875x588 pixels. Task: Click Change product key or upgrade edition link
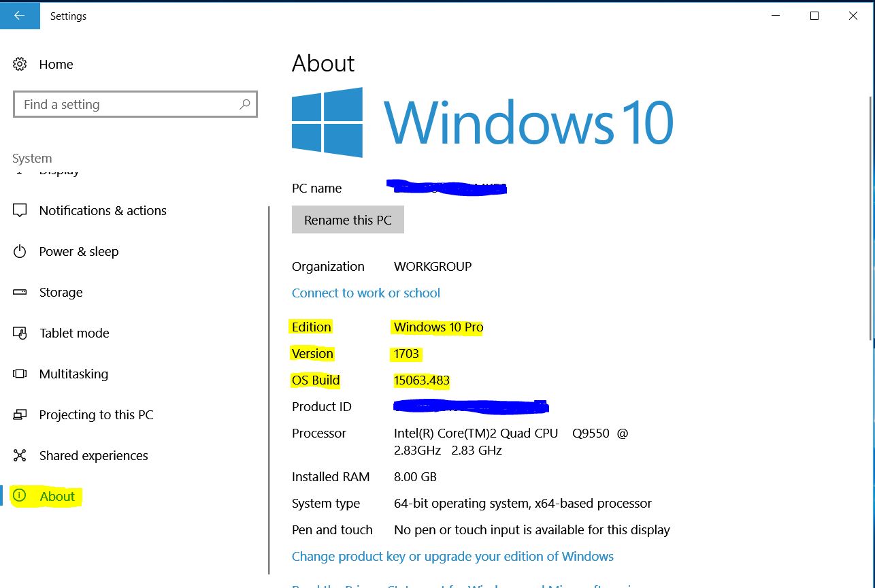[x=452, y=556]
